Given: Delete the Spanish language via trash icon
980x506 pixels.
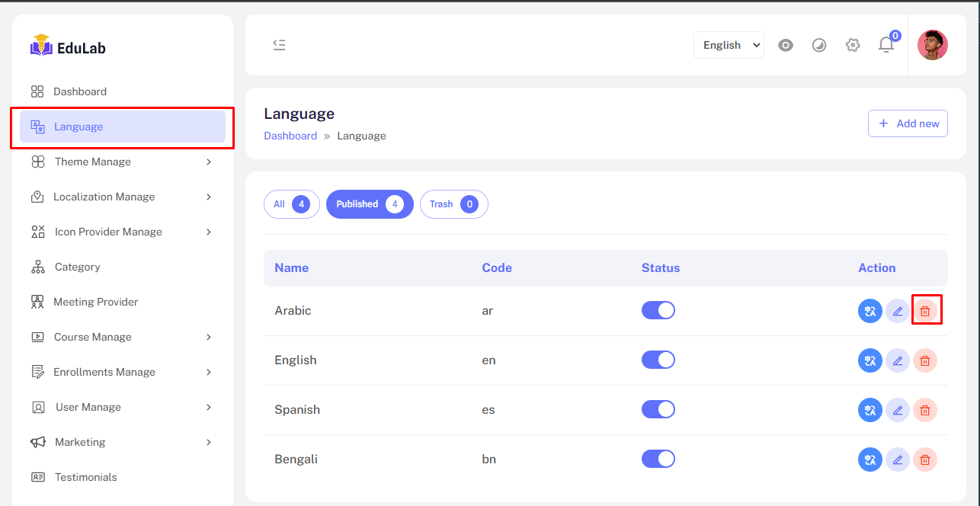Looking at the screenshot, I should click(925, 410).
